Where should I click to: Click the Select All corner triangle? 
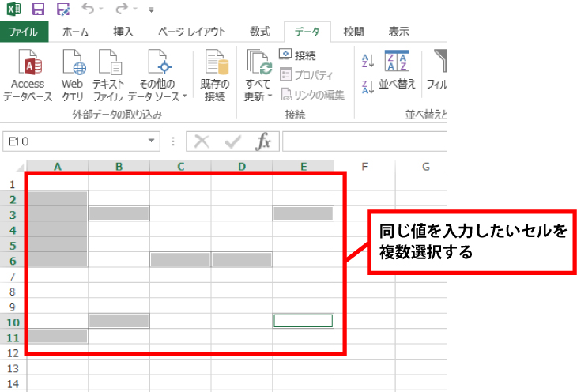point(19,168)
